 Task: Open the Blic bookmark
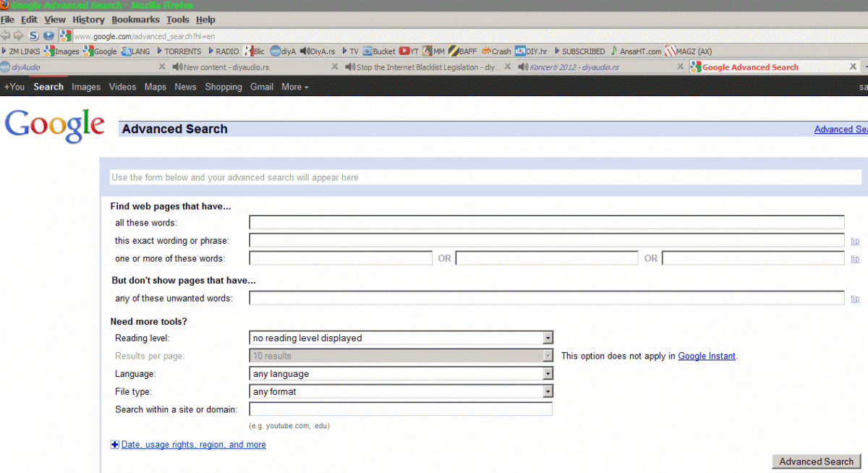255,51
